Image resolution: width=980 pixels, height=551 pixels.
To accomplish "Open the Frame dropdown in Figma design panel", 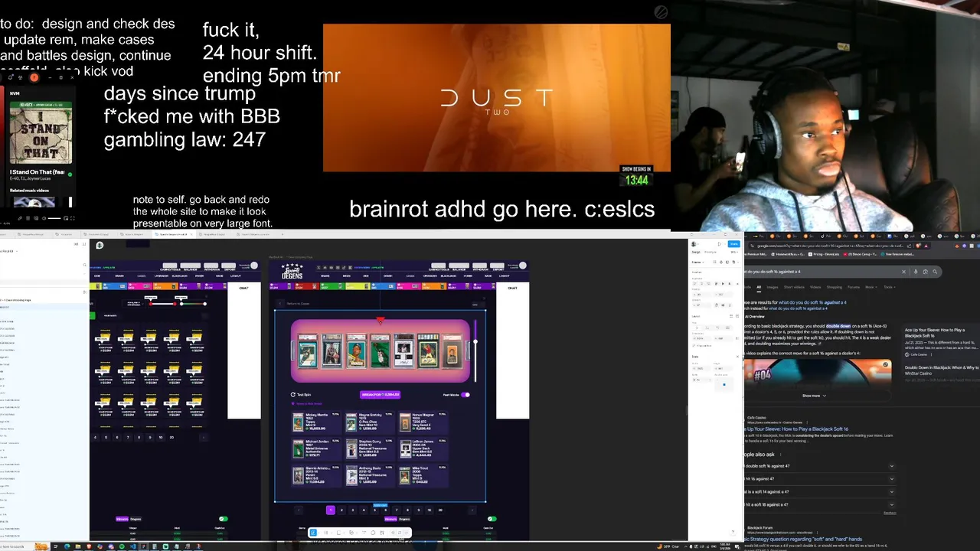I will [697, 262].
